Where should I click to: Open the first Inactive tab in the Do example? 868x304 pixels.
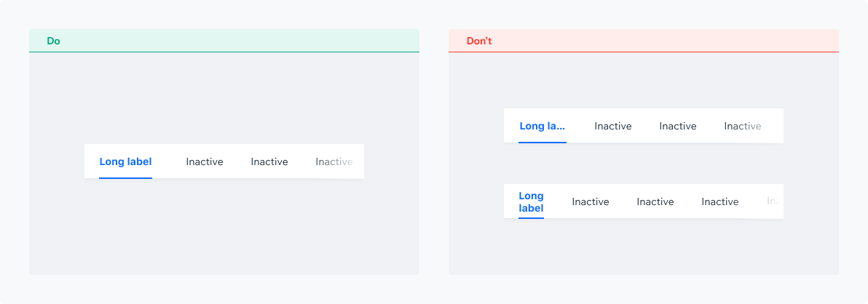pos(205,162)
